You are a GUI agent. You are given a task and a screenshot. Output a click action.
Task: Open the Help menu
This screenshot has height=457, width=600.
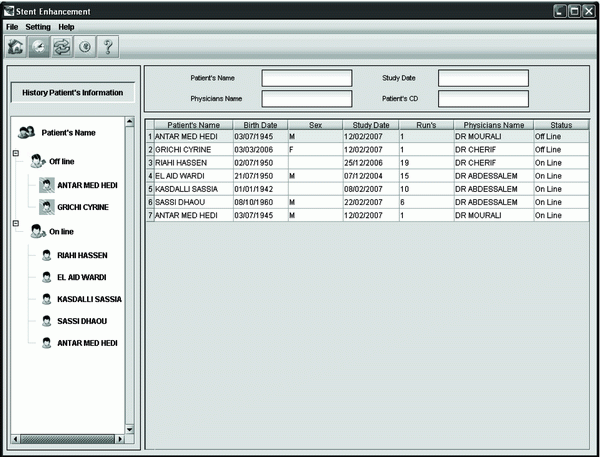[x=66, y=27]
